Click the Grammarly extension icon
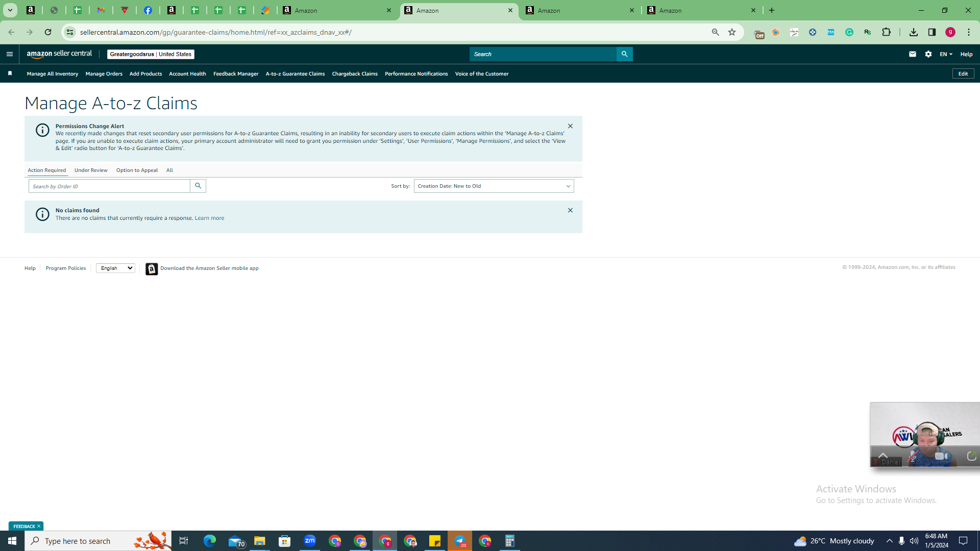 click(849, 32)
